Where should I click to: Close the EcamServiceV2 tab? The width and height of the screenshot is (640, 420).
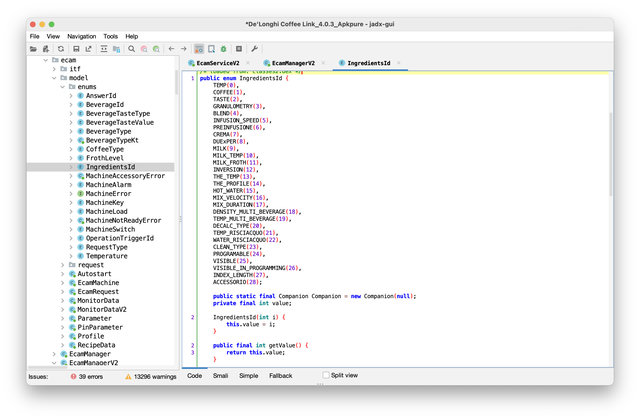click(x=248, y=63)
